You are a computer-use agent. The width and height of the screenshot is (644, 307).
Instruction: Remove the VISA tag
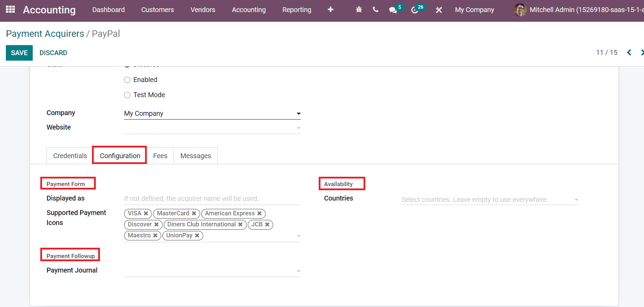point(146,213)
